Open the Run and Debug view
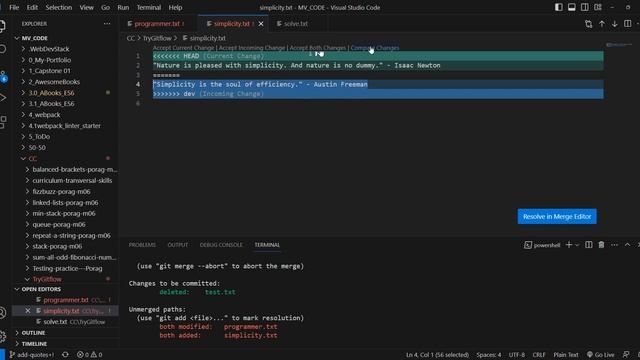This screenshot has height=360, width=640. tap(2, 98)
